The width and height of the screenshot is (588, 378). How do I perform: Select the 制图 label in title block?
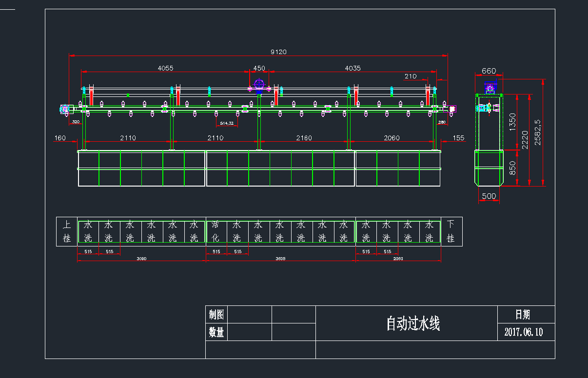[x=216, y=315]
